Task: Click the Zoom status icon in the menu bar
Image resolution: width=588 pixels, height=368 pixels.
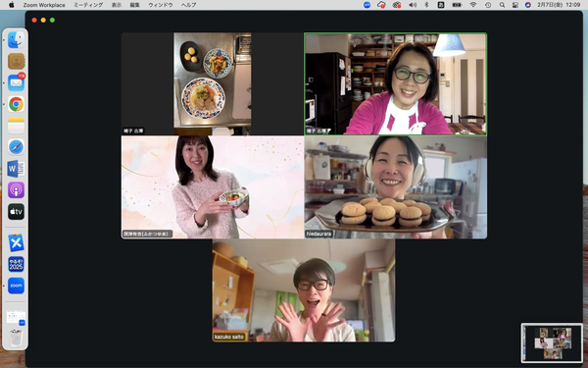Action: [367, 5]
